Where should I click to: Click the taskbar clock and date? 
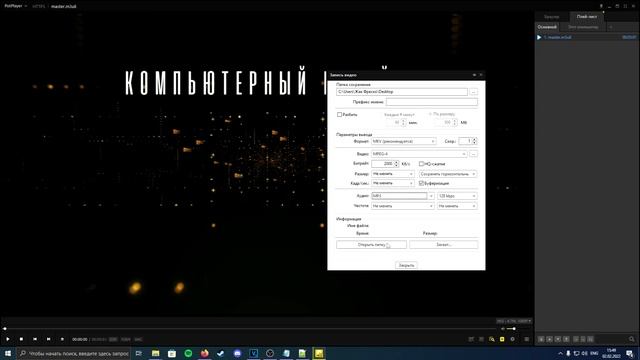pyautogui.click(x=611, y=353)
